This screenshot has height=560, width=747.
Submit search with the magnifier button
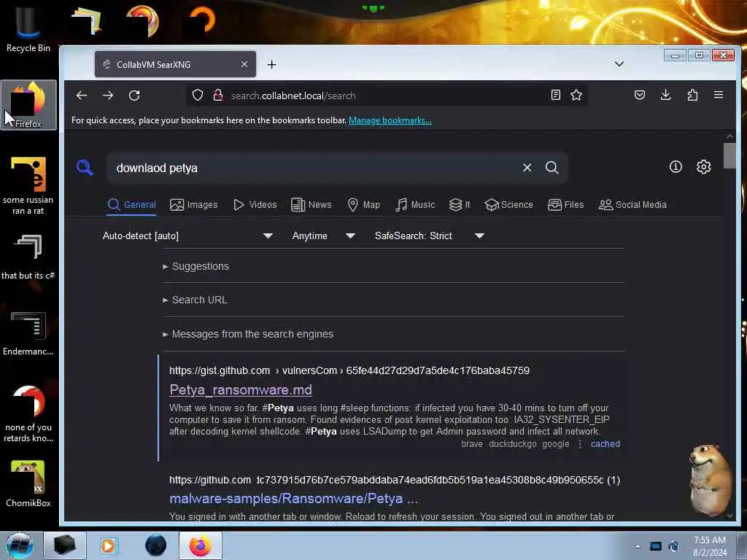[x=551, y=168]
